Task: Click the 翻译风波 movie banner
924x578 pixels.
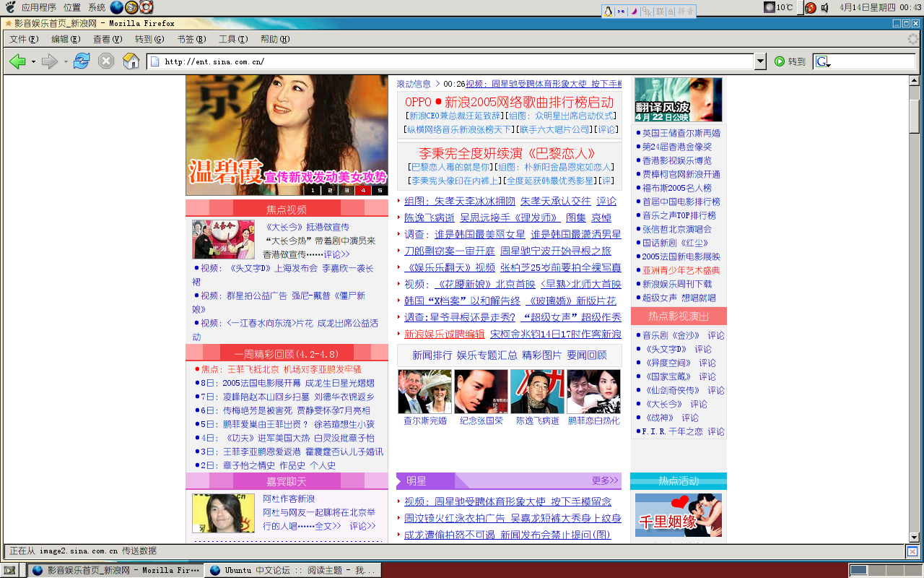Action: click(679, 100)
